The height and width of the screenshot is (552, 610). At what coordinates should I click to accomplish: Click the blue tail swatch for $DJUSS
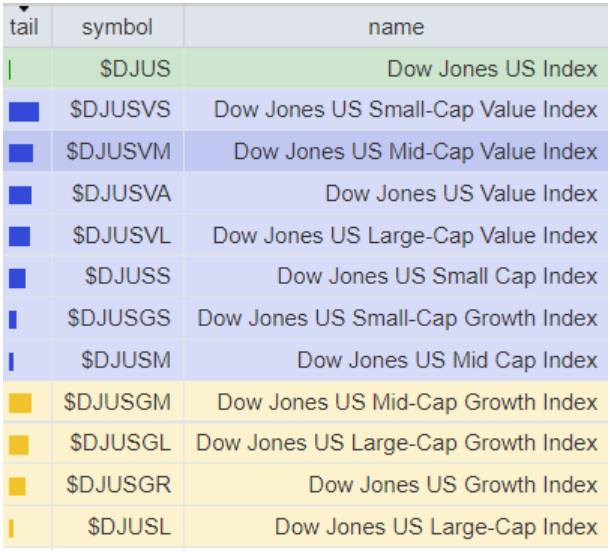pos(17,277)
